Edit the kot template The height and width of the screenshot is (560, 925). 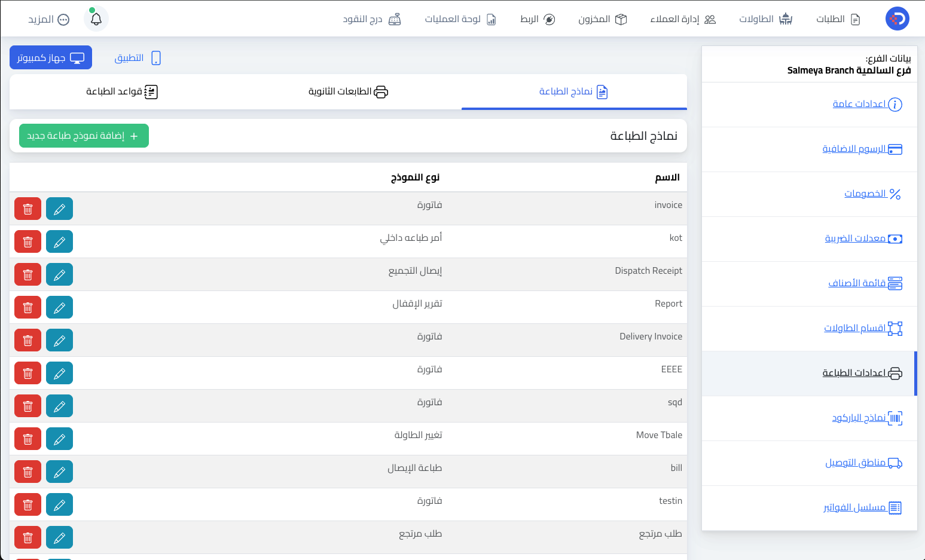click(x=59, y=241)
